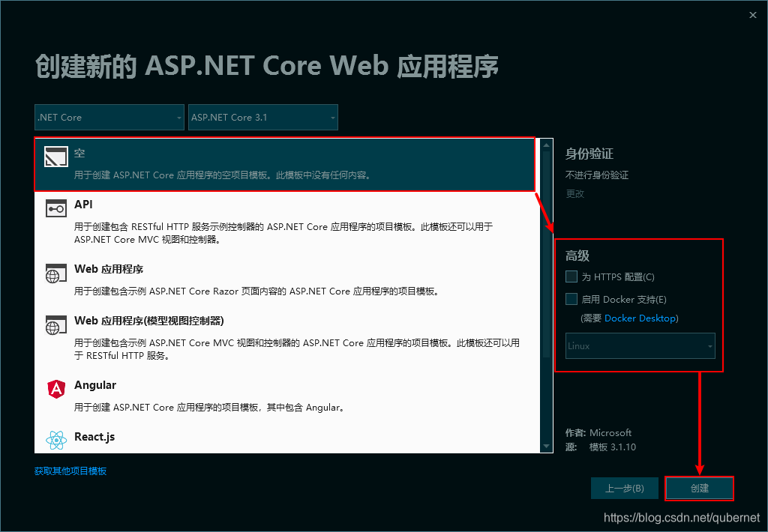Close the dialog with the X button

[753, 15]
